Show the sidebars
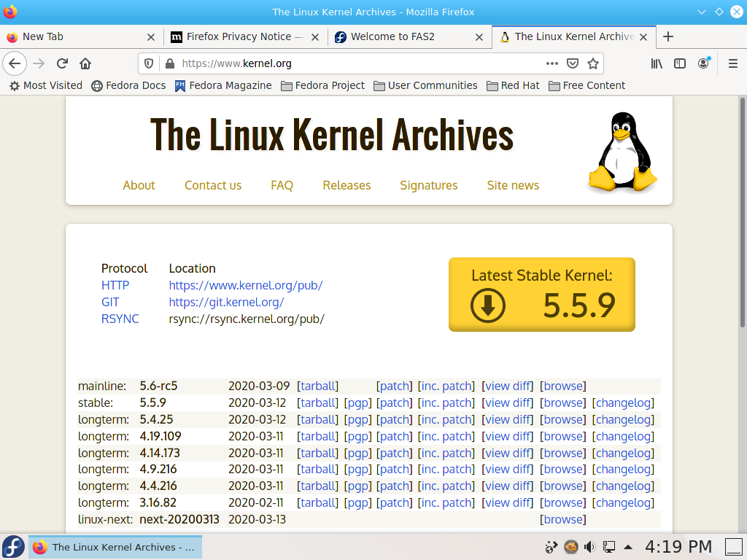 (680, 63)
